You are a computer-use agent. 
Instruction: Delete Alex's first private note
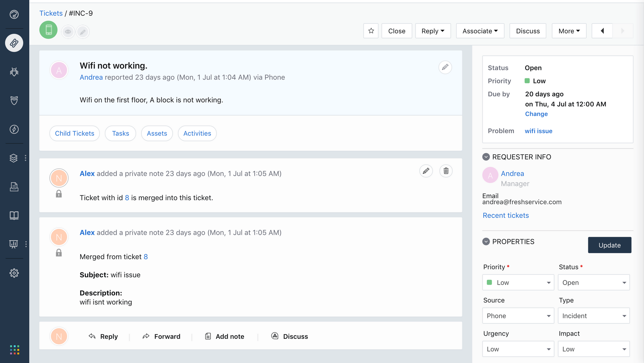click(446, 171)
